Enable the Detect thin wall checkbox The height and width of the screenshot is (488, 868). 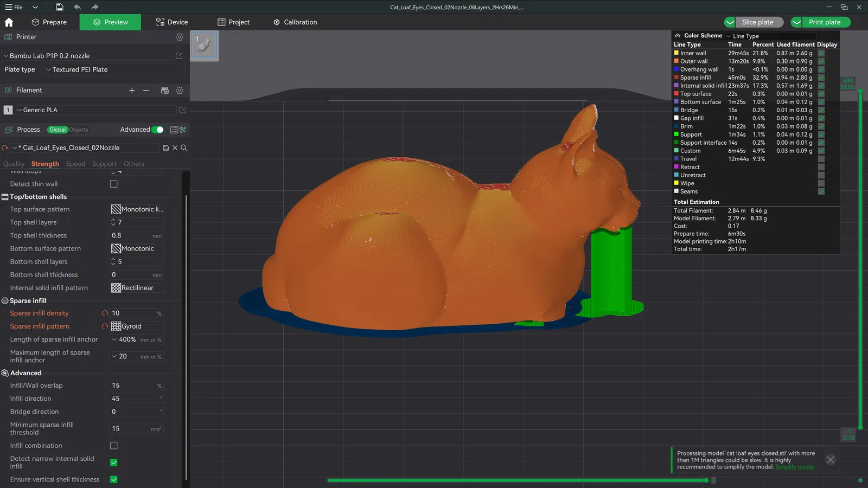tap(114, 184)
